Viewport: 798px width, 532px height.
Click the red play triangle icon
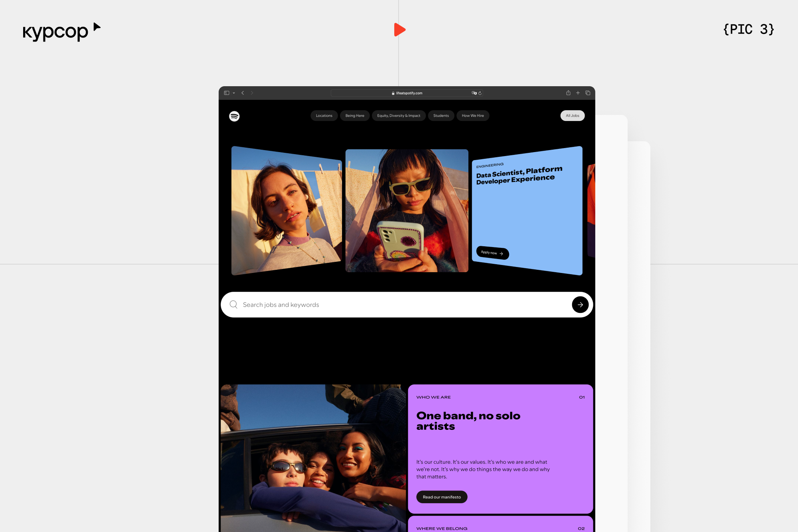coord(399,30)
